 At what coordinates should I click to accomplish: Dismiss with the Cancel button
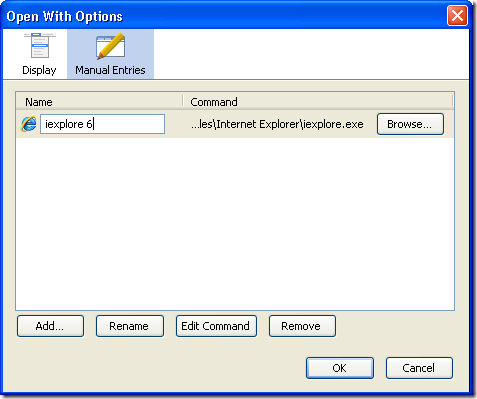(x=419, y=368)
